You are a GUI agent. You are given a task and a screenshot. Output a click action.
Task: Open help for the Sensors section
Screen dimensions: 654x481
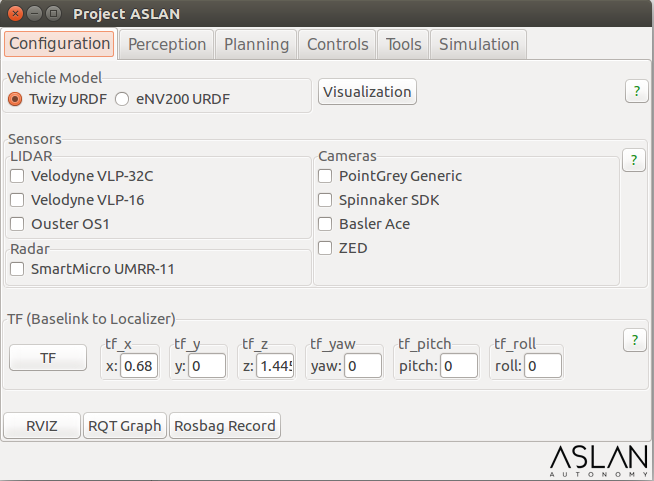pyautogui.click(x=634, y=160)
